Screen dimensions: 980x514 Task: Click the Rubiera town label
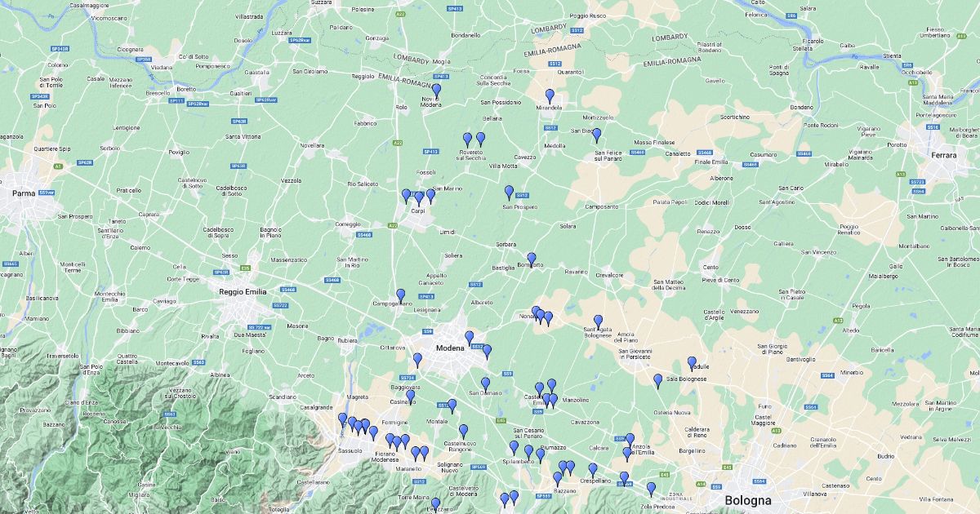(x=348, y=340)
